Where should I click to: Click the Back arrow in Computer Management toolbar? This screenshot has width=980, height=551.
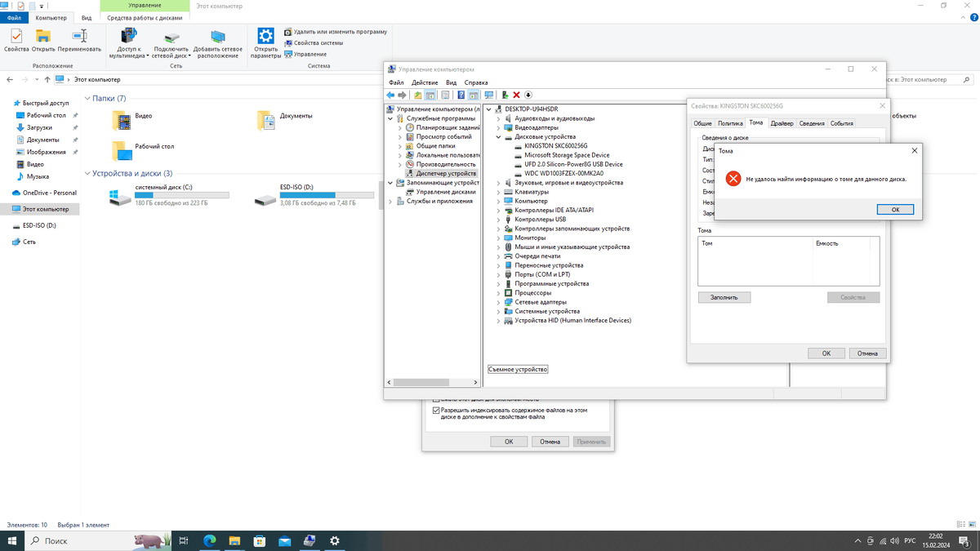point(390,95)
